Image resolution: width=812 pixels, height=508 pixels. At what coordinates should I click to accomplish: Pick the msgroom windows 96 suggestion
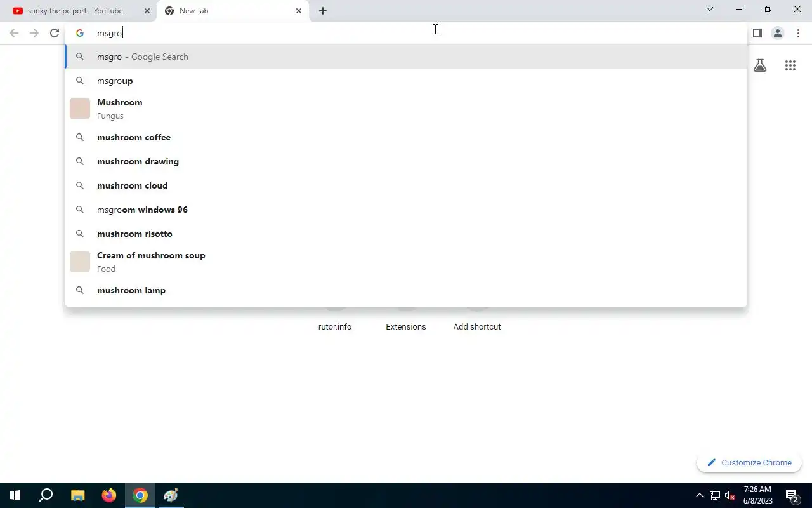pyautogui.click(x=406, y=210)
